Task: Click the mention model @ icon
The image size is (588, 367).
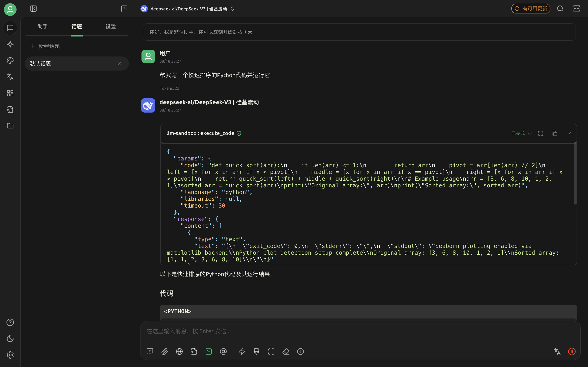Action: pyautogui.click(x=223, y=352)
